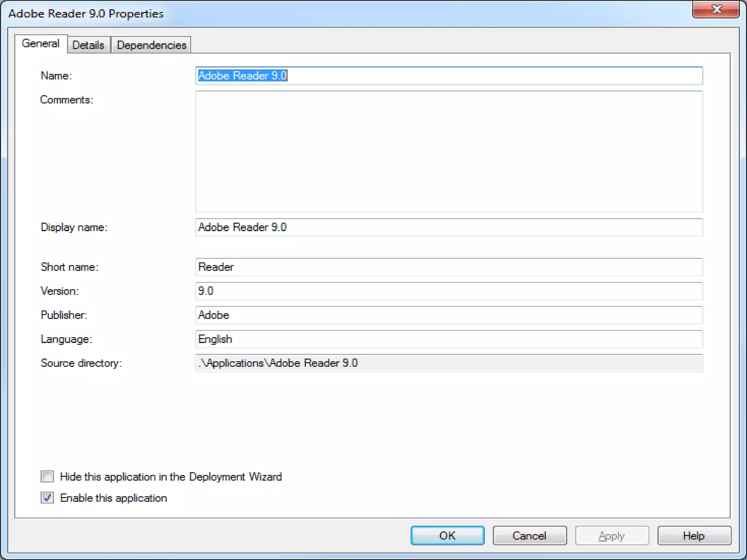The width and height of the screenshot is (747, 560).
Task: Click the Display name field
Action: point(449,227)
